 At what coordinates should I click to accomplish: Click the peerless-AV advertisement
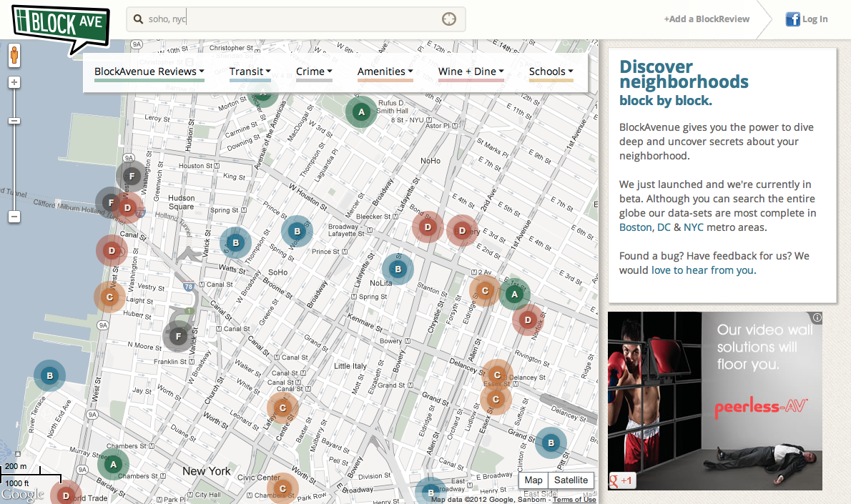click(715, 401)
